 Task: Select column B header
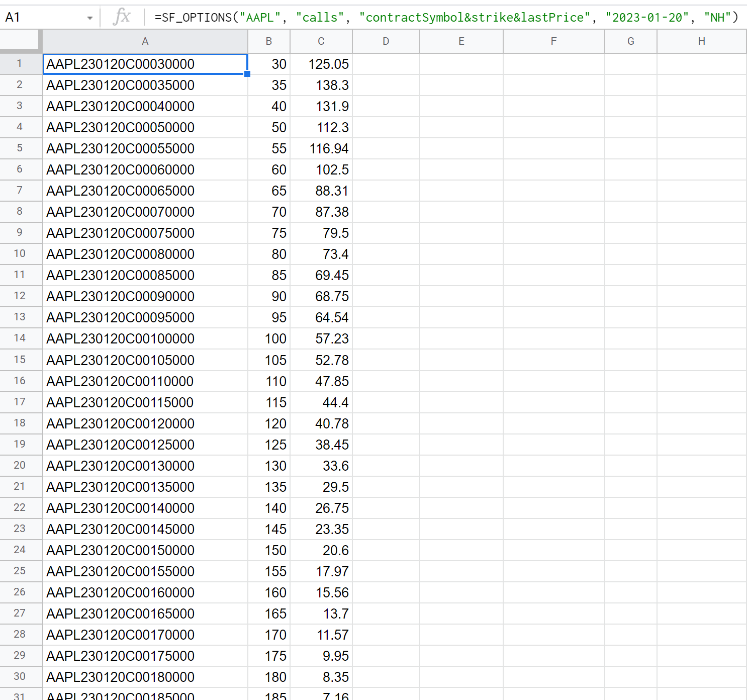click(x=269, y=41)
